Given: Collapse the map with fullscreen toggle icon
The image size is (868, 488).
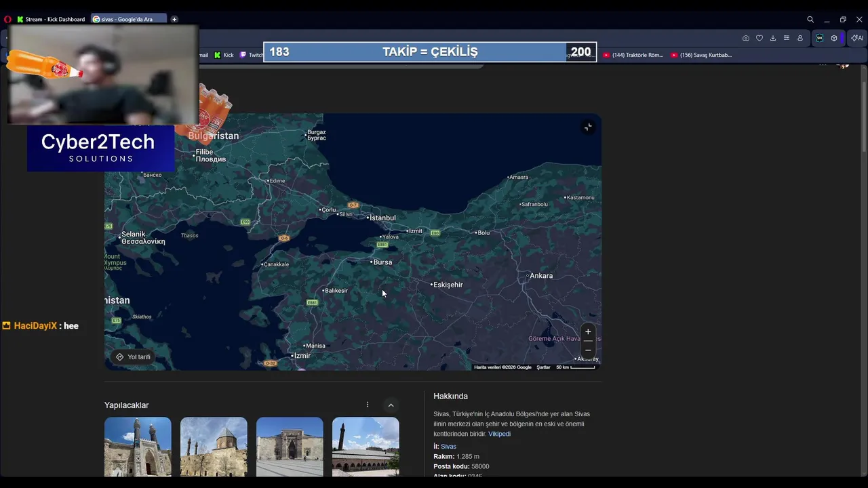Looking at the screenshot, I should [588, 127].
